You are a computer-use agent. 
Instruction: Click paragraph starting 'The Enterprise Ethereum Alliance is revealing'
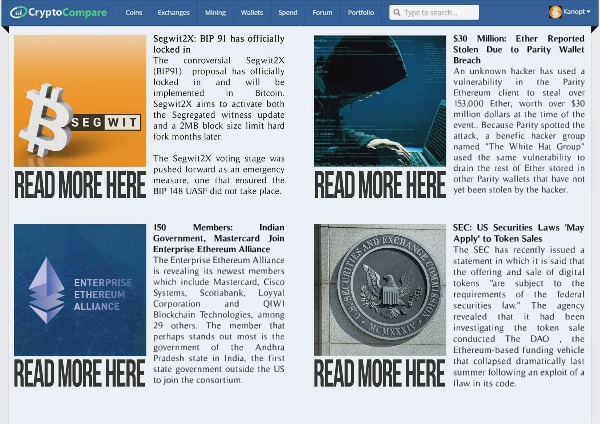[x=219, y=320]
